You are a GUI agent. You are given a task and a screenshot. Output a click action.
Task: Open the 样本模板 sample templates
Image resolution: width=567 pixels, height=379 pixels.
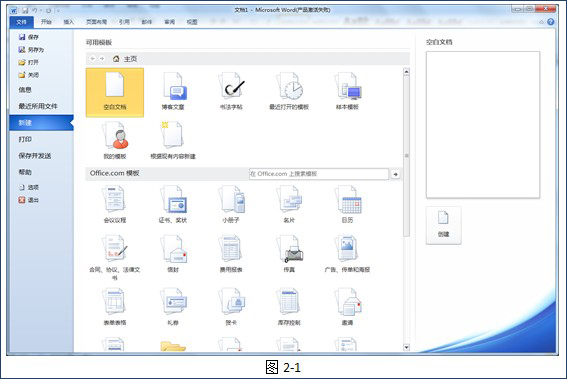pos(347,91)
